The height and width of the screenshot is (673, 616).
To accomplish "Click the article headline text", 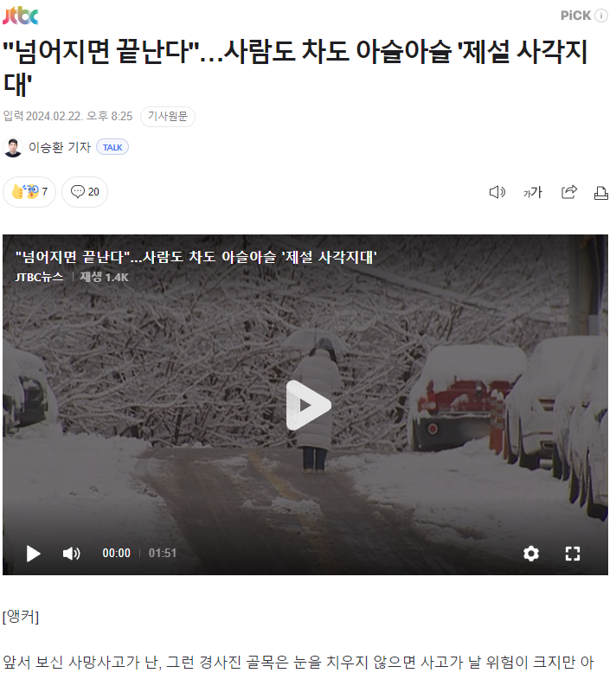I will (x=295, y=67).
